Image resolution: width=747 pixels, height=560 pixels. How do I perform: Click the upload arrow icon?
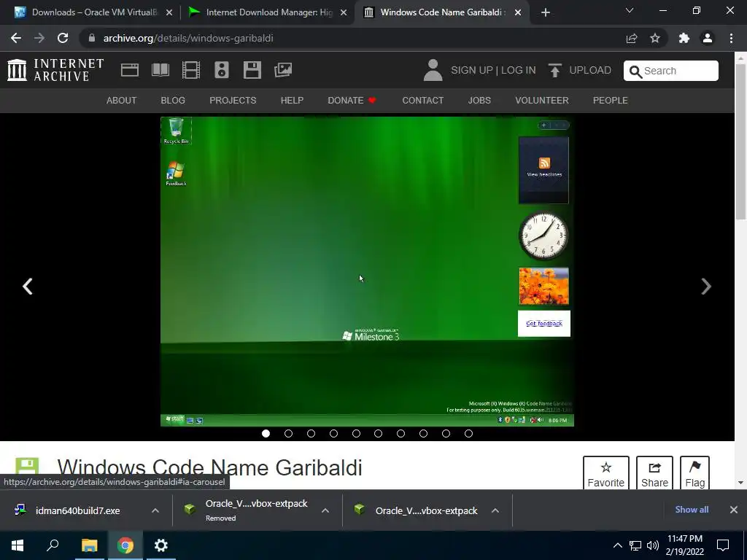click(554, 70)
